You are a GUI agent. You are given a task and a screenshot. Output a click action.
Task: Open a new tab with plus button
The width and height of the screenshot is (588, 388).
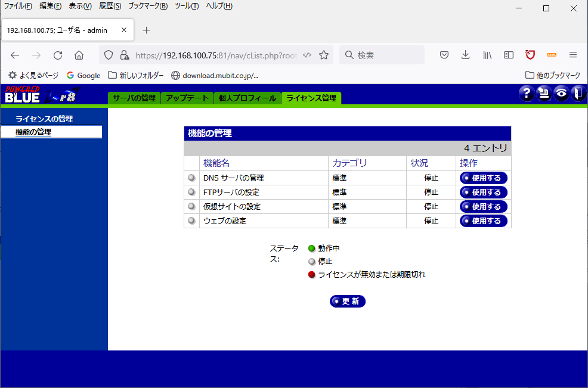pos(147,30)
